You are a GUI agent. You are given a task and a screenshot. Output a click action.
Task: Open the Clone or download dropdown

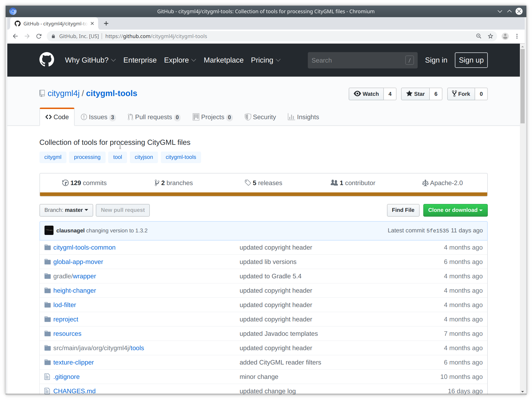455,210
